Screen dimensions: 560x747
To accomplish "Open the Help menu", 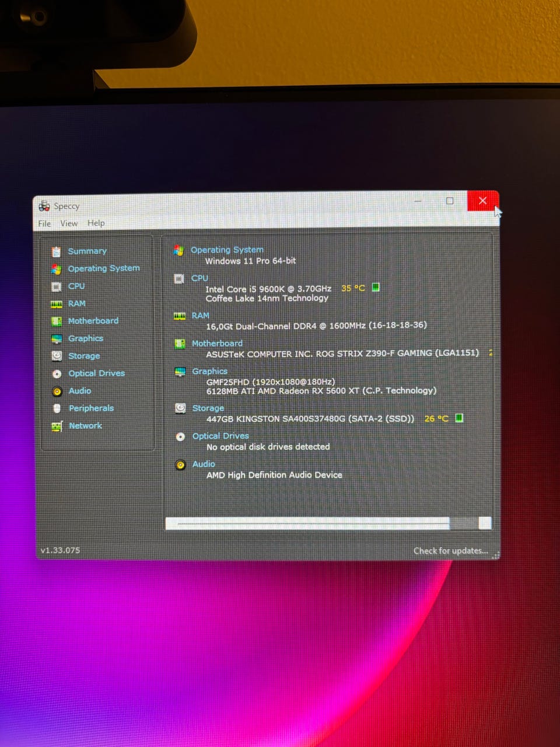I will coord(96,223).
